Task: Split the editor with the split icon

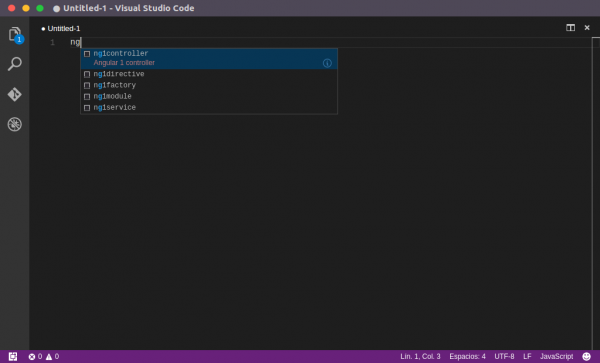Action: click(x=570, y=28)
